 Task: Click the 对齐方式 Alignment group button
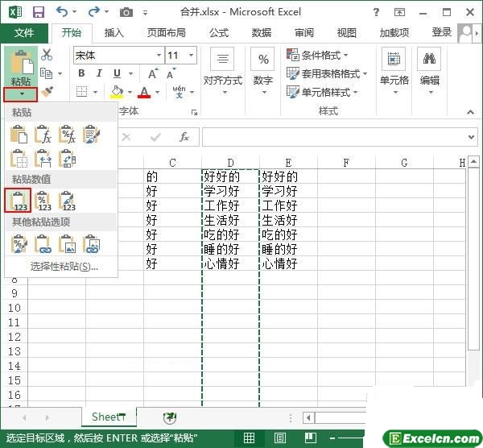pos(223,73)
